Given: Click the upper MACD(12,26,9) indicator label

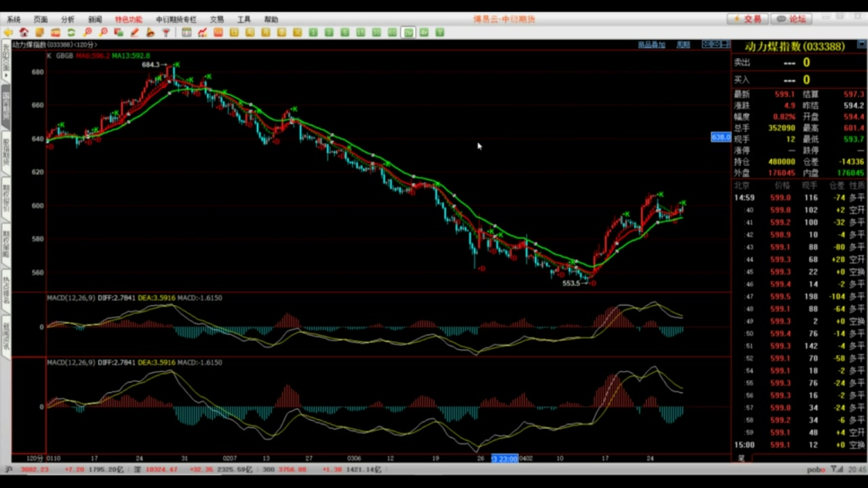Looking at the screenshot, I should coord(71,298).
